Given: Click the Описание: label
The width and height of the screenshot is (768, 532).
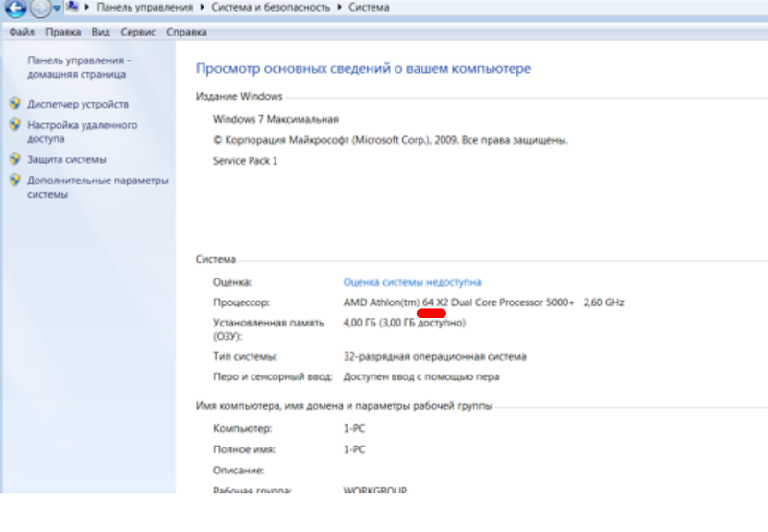Looking at the screenshot, I should pyautogui.click(x=238, y=471).
